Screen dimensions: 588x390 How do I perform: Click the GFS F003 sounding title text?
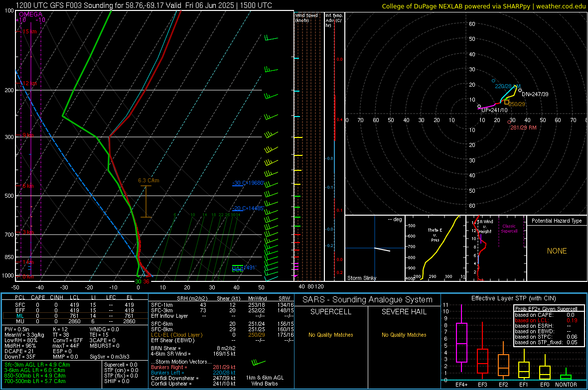tap(144, 5)
